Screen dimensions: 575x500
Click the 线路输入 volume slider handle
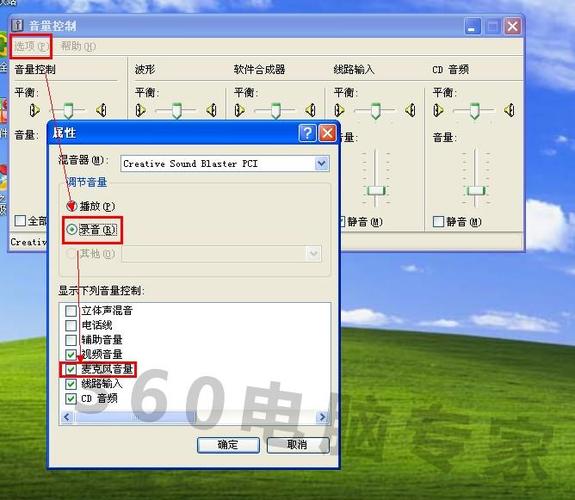(x=376, y=191)
